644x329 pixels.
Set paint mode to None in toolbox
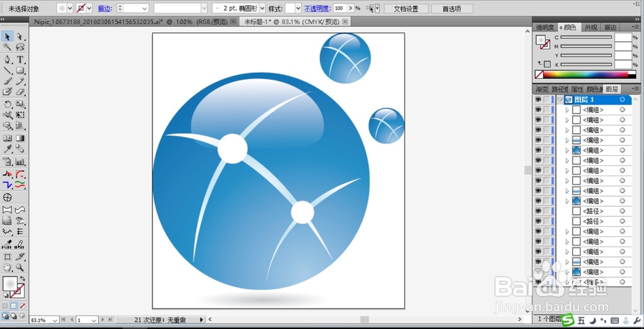click(x=22, y=306)
